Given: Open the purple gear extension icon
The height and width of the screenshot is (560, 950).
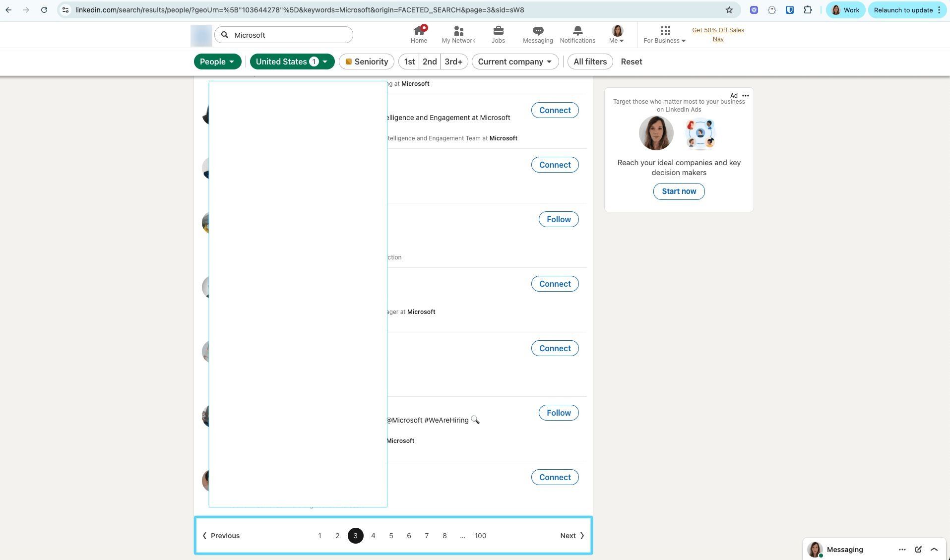Looking at the screenshot, I should tap(754, 10).
